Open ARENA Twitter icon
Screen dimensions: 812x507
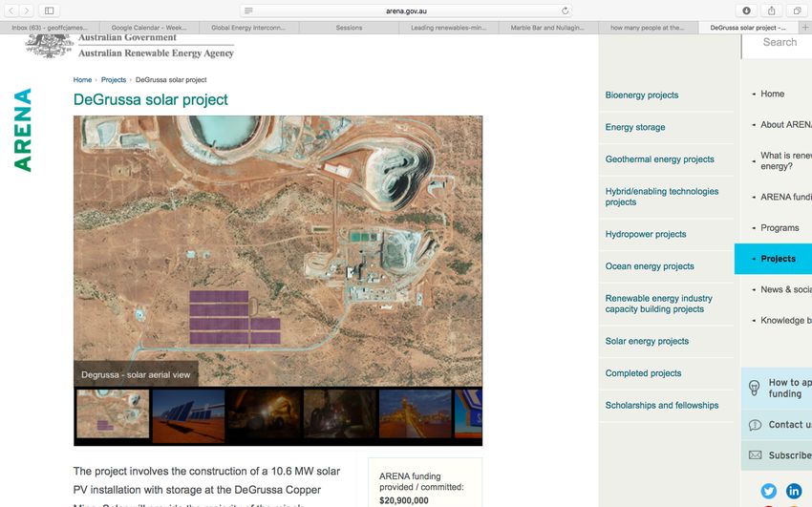[x=768, y=491]
